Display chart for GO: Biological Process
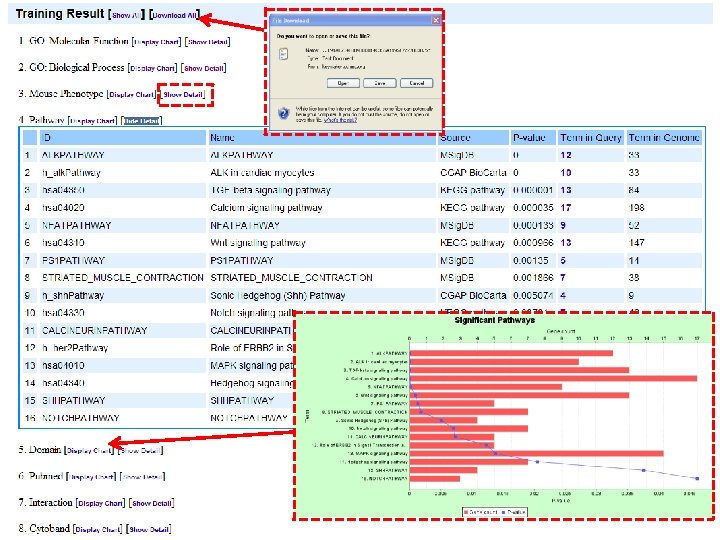 153,68
